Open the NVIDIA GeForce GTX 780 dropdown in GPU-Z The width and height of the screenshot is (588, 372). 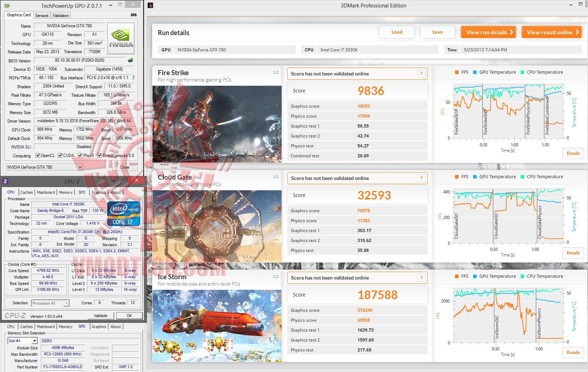45,167
